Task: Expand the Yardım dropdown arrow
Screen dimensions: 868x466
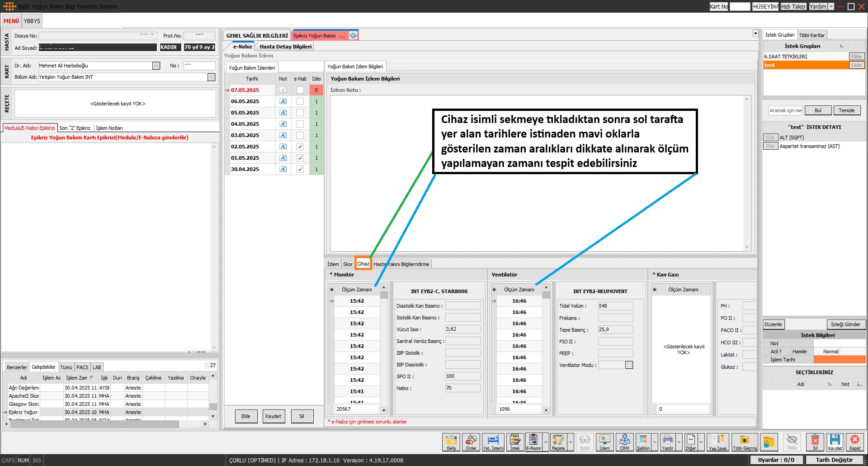Action: point(831,6)
